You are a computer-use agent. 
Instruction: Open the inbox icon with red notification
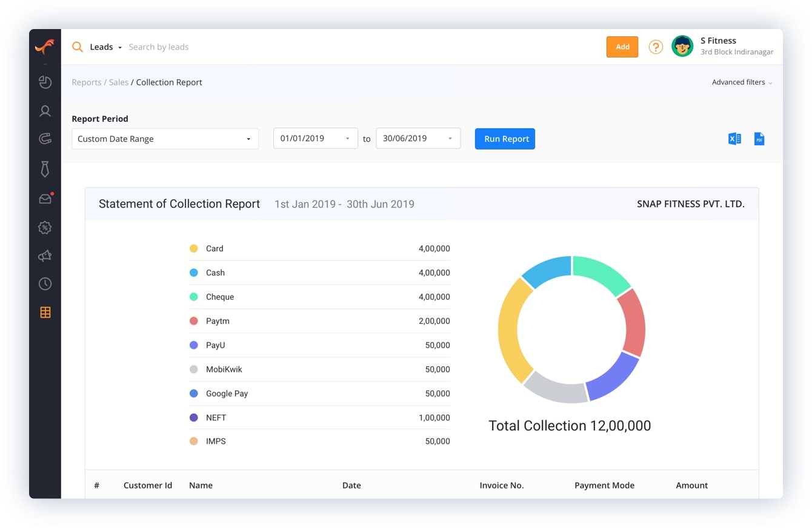point(45,199)
